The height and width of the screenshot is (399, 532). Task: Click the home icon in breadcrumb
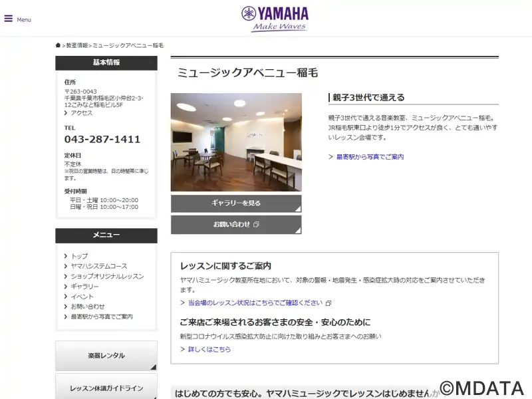coord(58,45)
